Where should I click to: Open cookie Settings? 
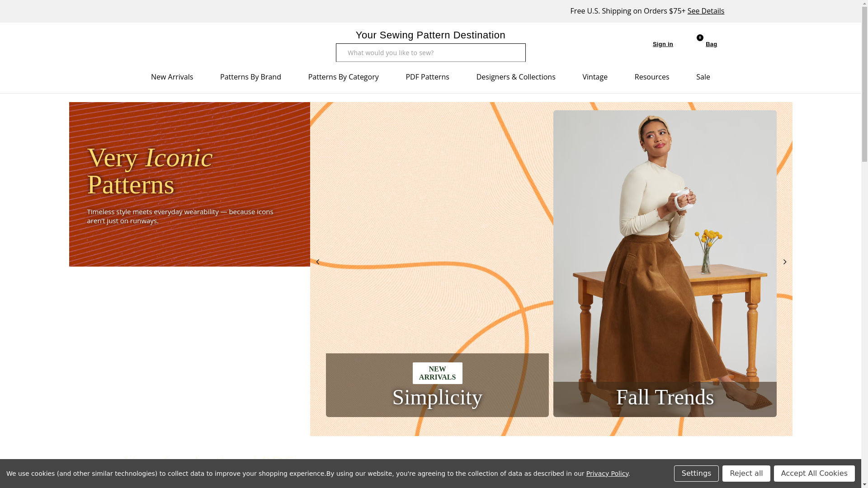[x=696, y=474]
